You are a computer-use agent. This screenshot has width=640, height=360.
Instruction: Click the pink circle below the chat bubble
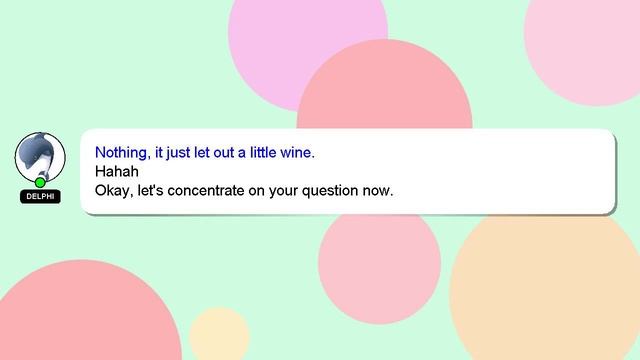click(x=379, y=267)
